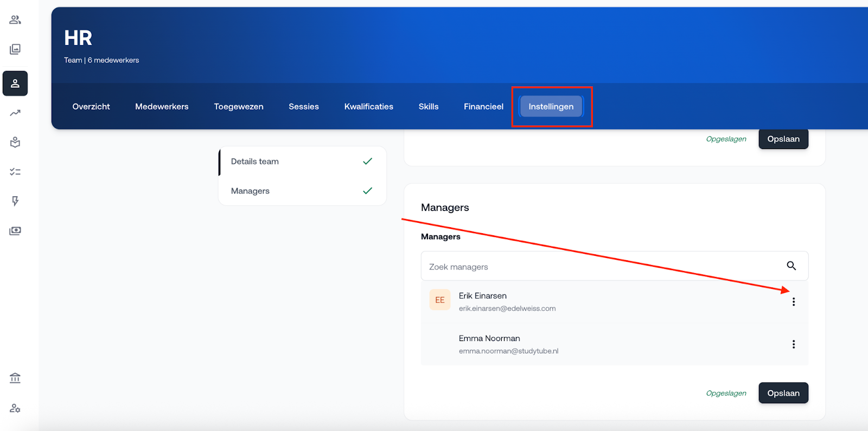Open the payments money sidebar icon

[x=15, y=231]
